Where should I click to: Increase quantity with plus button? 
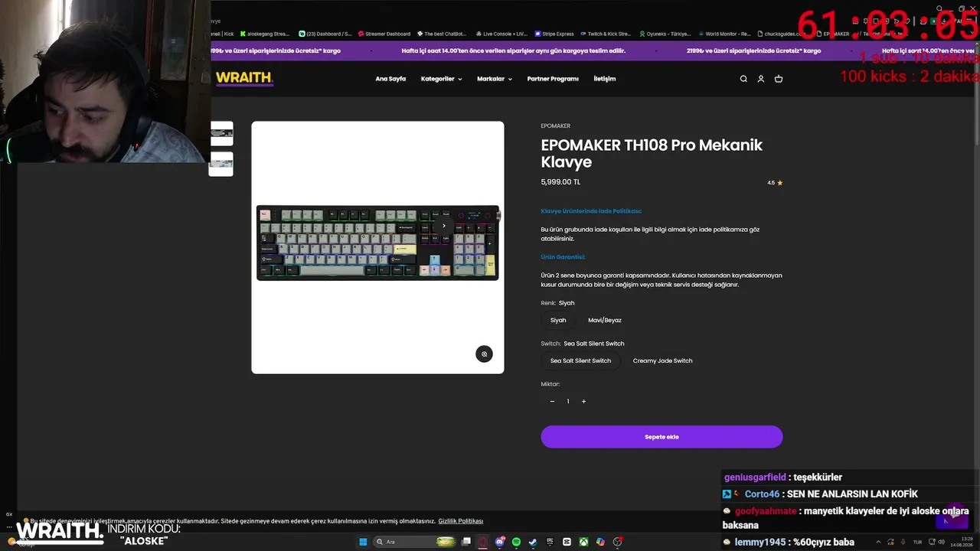click(583, 401)
